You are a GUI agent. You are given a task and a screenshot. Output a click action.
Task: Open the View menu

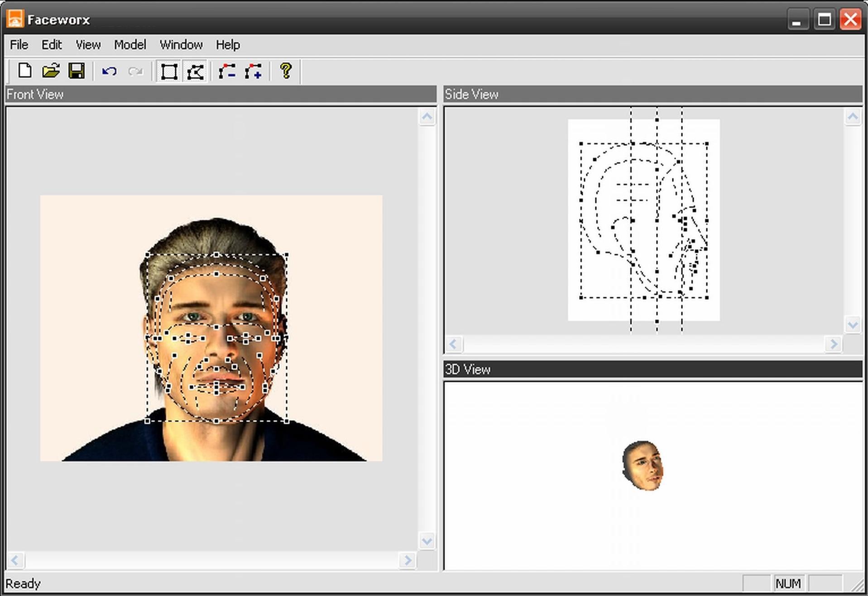88,45
